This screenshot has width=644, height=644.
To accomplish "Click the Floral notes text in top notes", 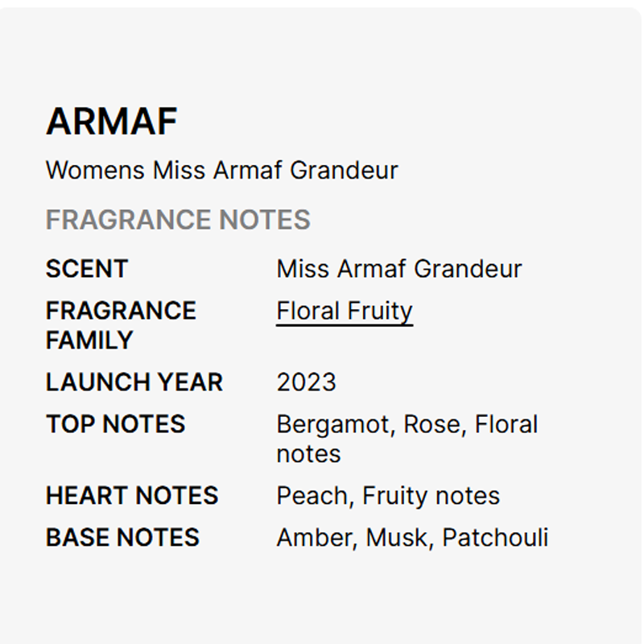I will (x=506, y=424).
